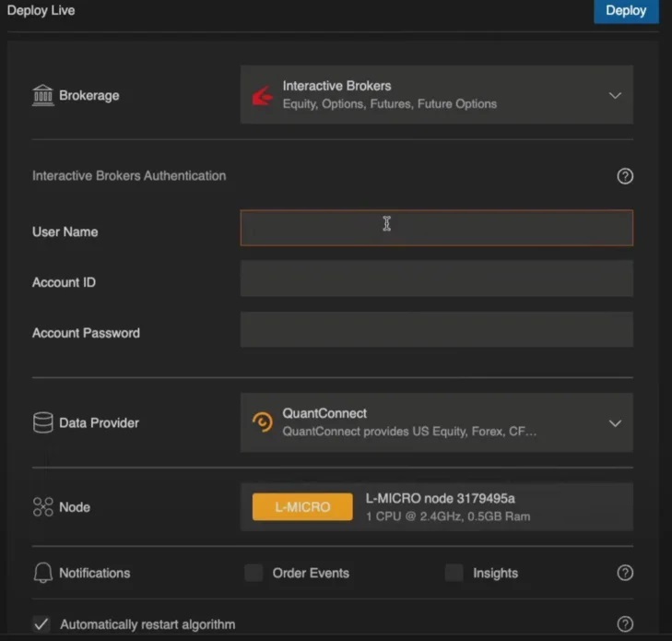Screen dimensions: 672x641
Task: Click the QuantConnect orange swirl logo
Action: 263,422
